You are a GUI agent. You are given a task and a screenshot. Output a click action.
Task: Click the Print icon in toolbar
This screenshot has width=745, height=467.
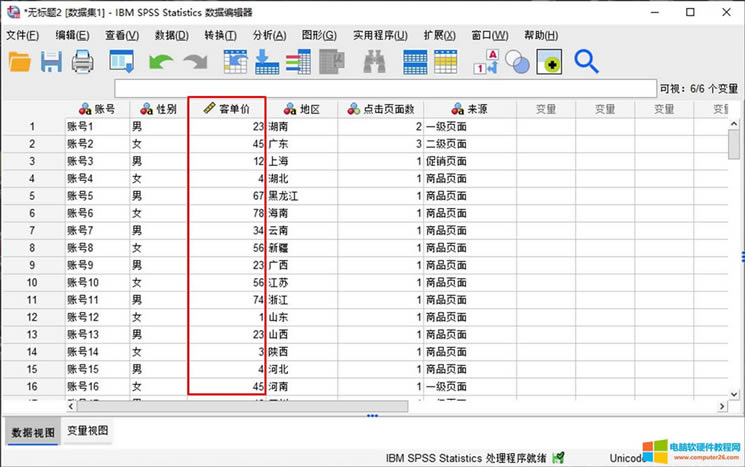[x=82, y=62]
